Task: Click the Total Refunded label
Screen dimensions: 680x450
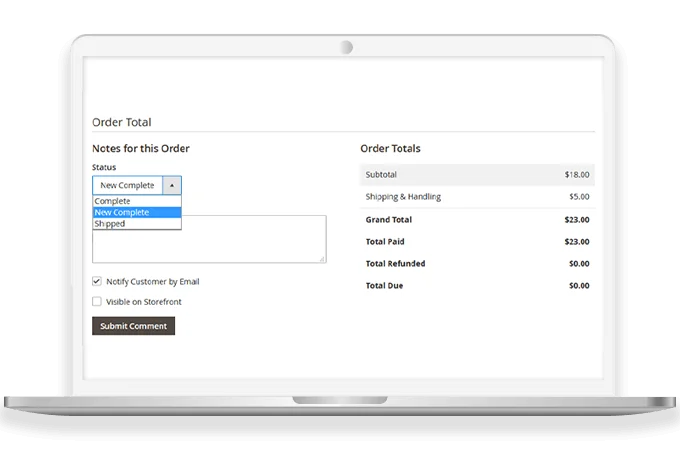Action: pyautogui.click(x=395, y=264)
